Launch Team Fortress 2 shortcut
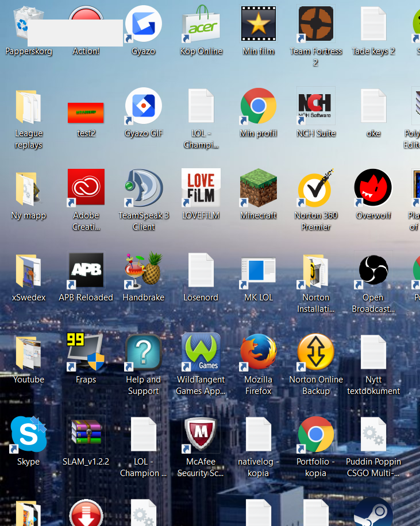The image size is (420, 526). click(316, 24)
